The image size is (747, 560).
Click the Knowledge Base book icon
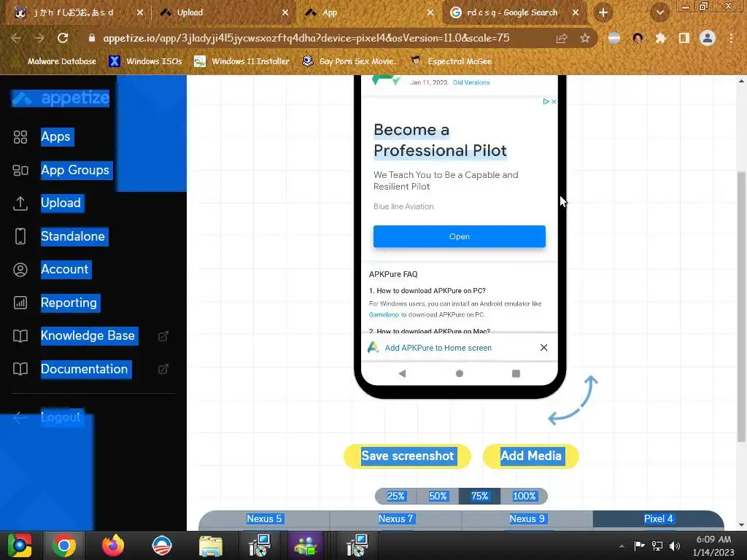pyautogui.click(x=20, y=335)
